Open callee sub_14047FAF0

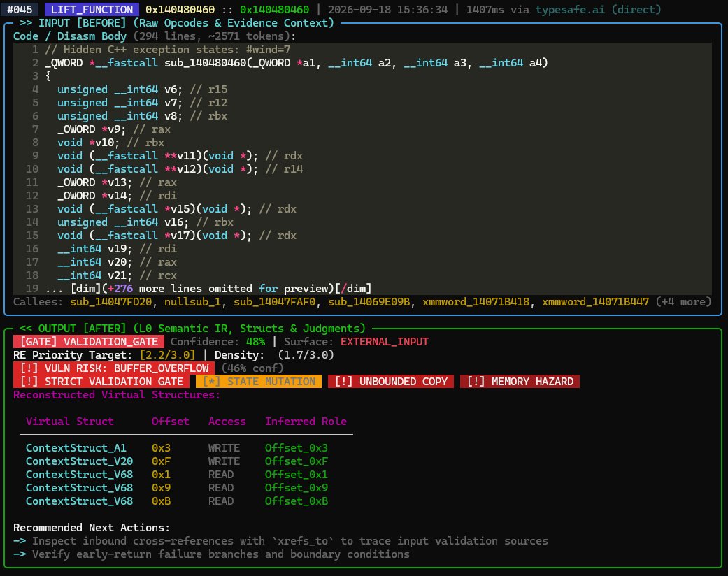(x=274, y=302)
